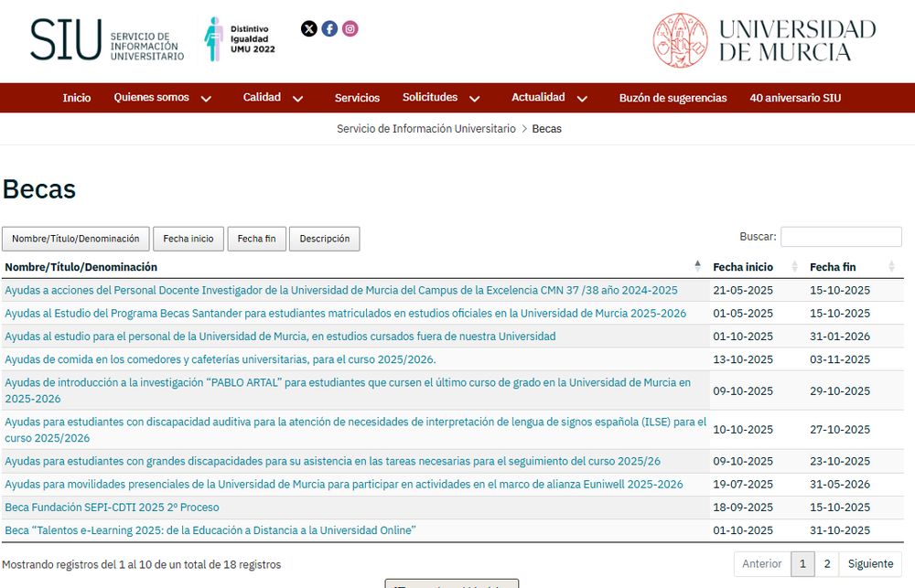
Task: Expand the Quienes somos menu chevron
Action: point(206,99)
